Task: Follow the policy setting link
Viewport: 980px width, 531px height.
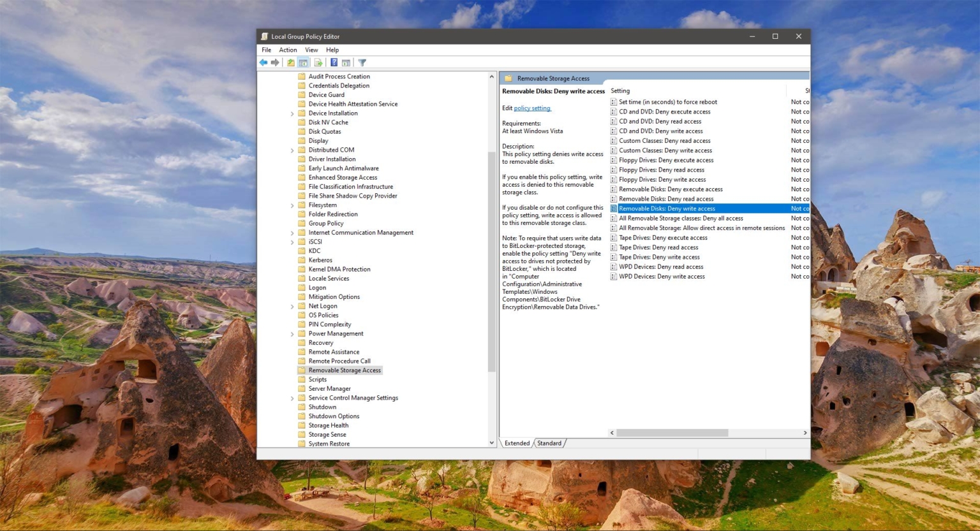Action: [531, 108]
